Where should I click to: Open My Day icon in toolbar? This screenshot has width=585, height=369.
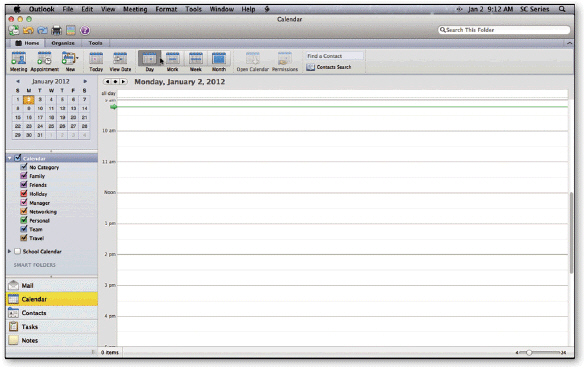tap(71, 30)
